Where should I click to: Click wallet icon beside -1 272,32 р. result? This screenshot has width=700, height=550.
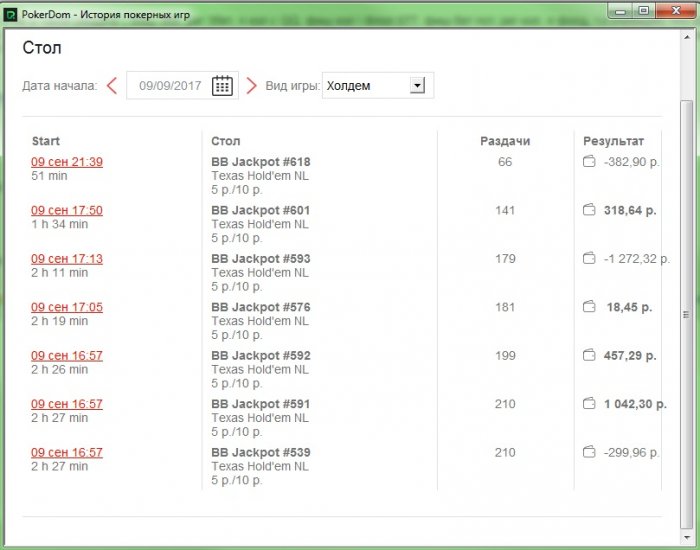[x=589, y=258]
